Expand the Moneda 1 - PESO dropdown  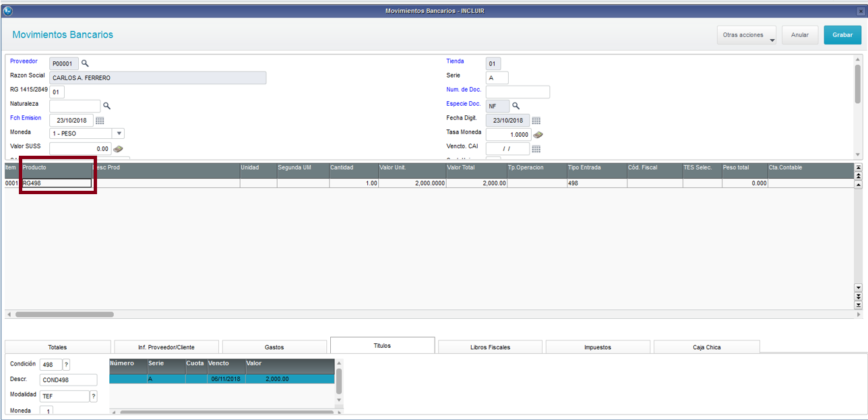[119, 133]
